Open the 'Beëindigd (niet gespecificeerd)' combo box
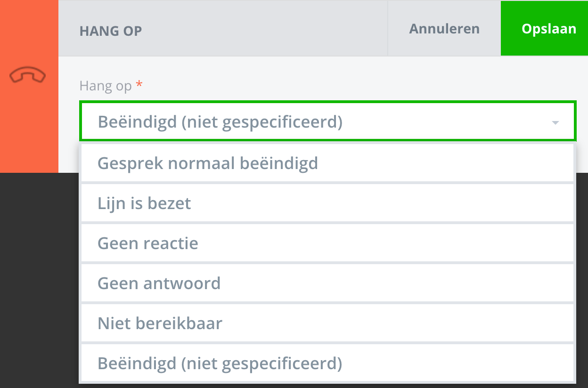This screenshot has width=588, height=388. 311,122
